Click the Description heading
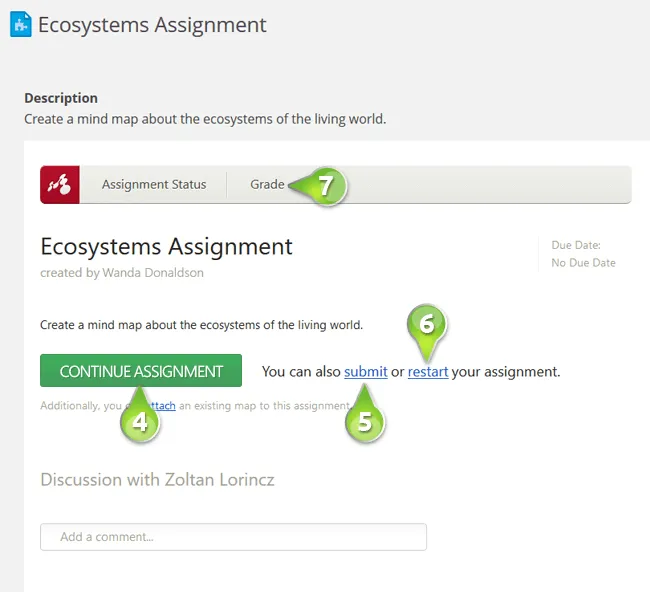 click(x=61, y=98)
